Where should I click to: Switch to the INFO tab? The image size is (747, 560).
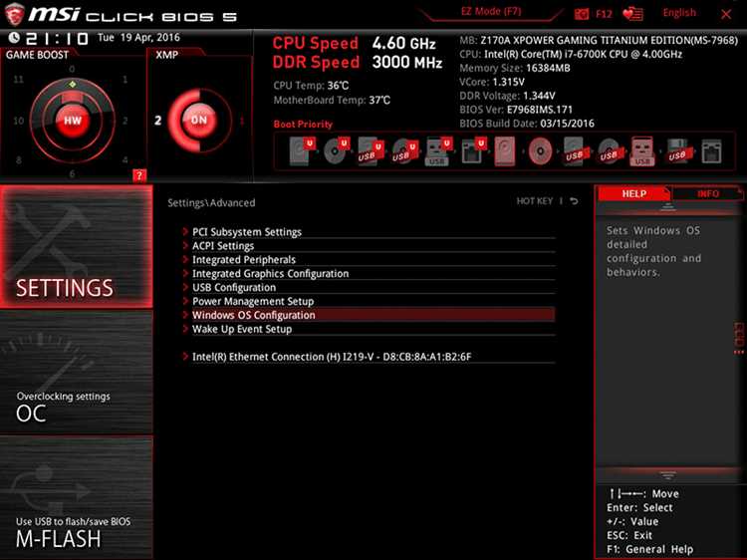(708, 194)
